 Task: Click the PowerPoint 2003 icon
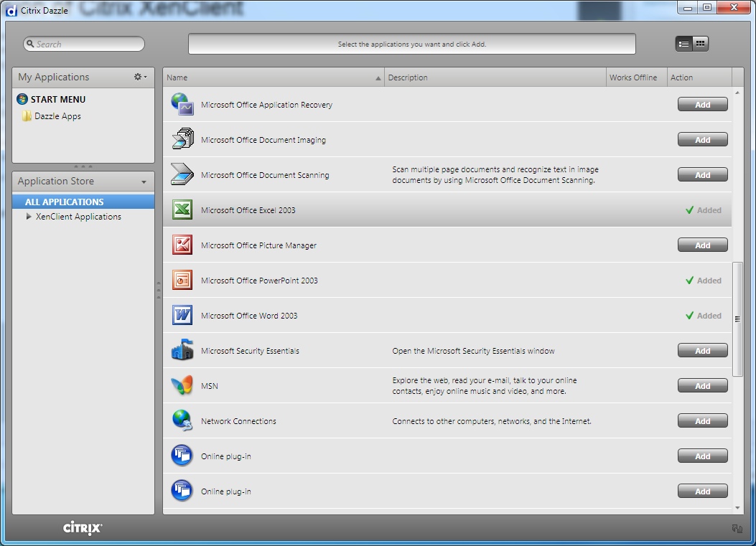click(x=182, y=280)
